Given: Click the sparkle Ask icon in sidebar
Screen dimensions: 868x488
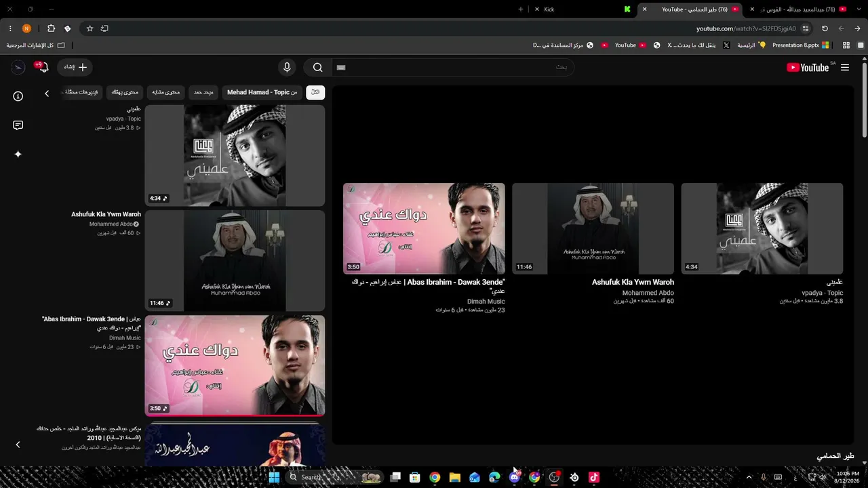Looking at the screenshot, I should coord(18,155).
